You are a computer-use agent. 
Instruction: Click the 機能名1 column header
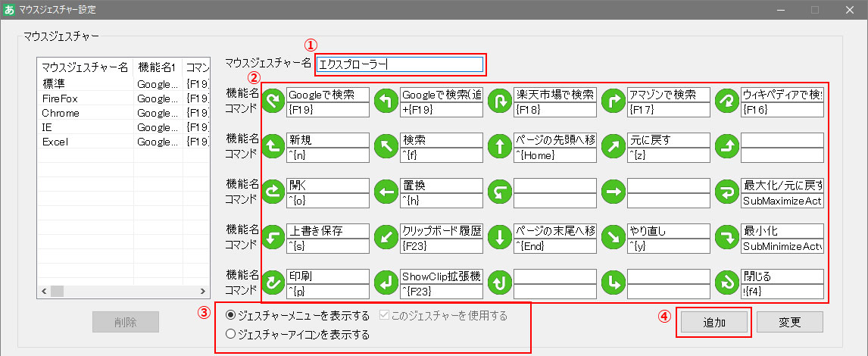click(158, 67)
